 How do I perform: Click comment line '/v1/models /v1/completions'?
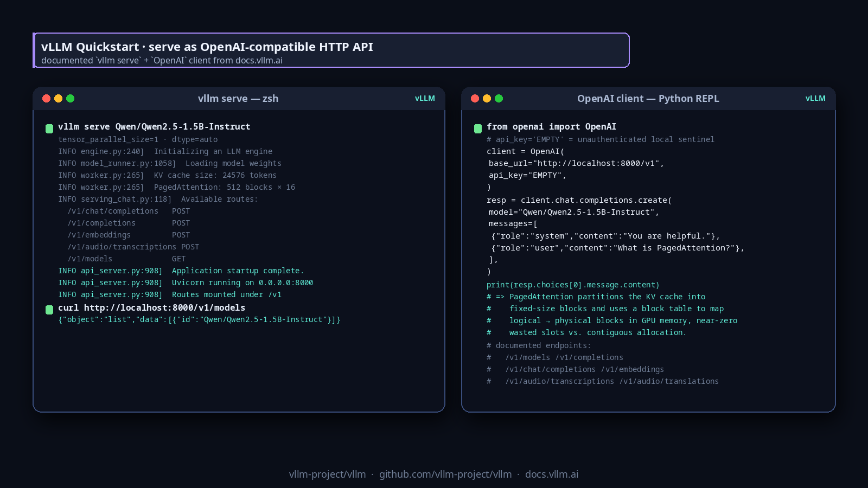coord(555,357)
